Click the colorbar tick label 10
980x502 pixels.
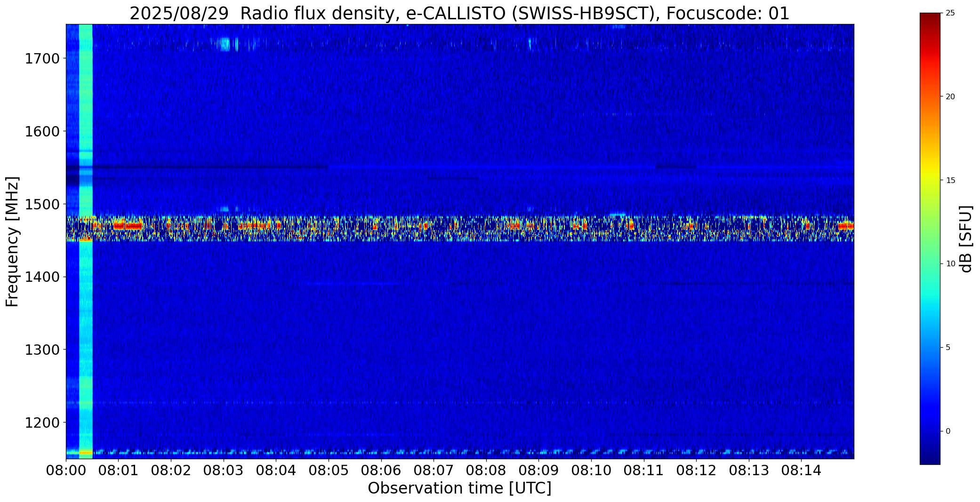950,264
